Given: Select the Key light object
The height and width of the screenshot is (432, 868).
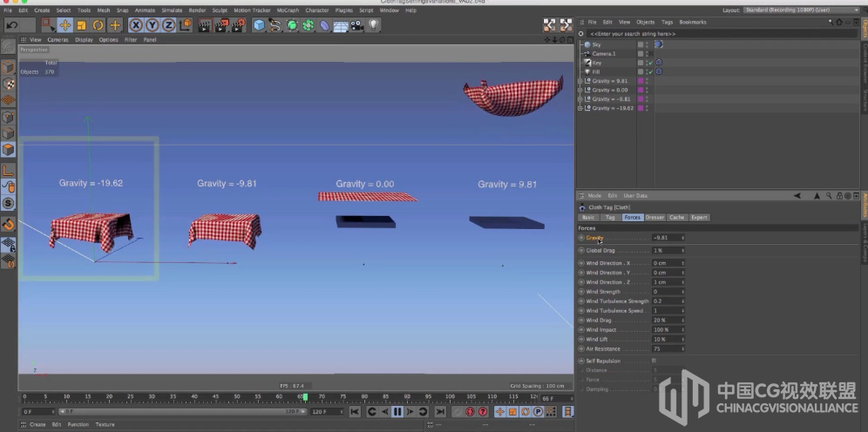Looking at the screenshot, I should 597,63.
